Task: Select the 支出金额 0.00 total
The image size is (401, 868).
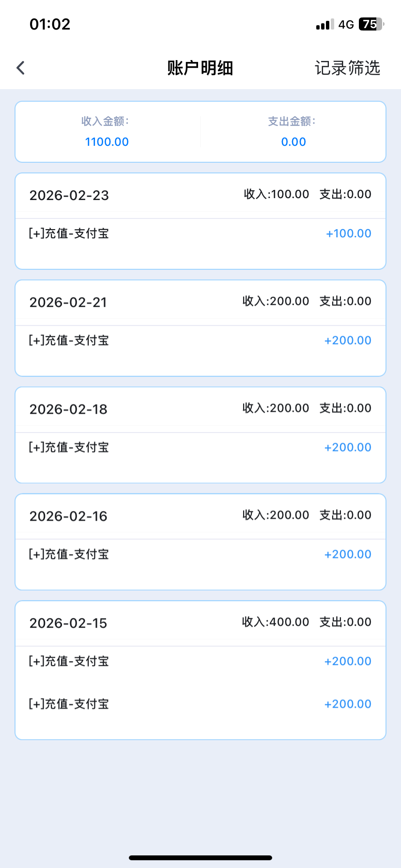Action: click(x=293, y=141)
